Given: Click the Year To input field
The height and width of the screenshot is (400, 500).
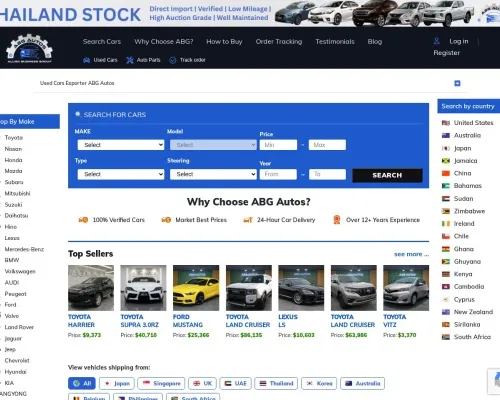Looking at the screenshot, I should click(327, 174).
